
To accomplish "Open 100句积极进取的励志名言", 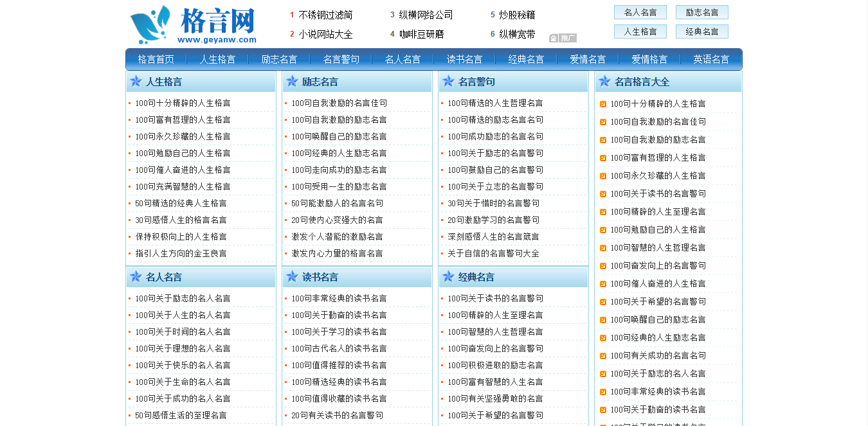I will (495, 365).
